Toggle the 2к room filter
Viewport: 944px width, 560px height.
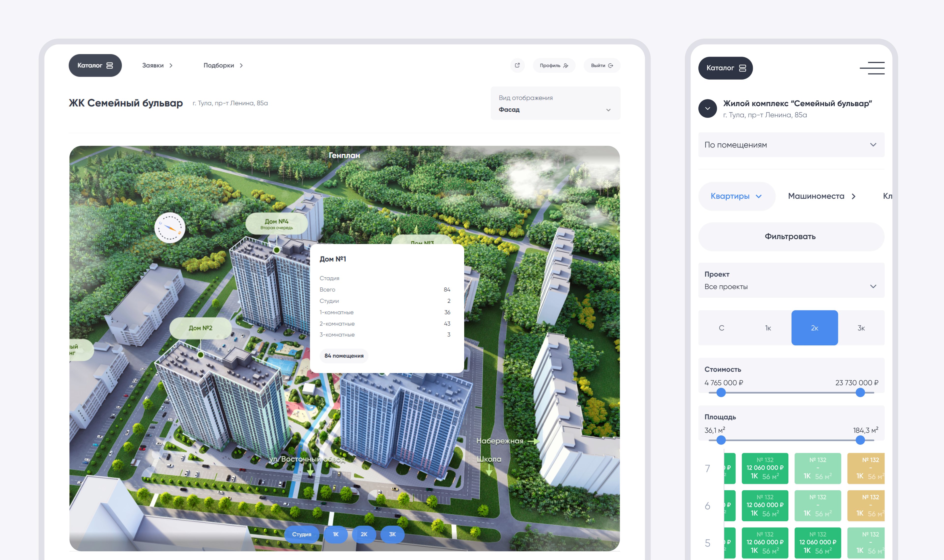(814, 327)
